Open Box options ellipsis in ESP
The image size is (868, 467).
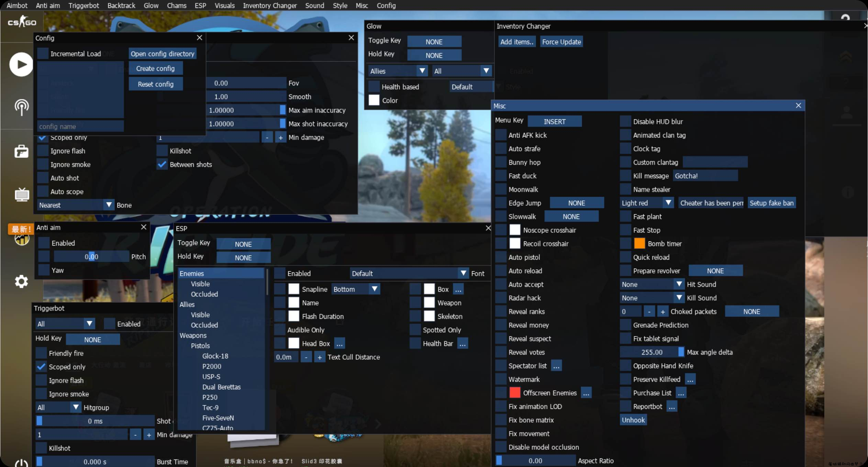[458, 289]
